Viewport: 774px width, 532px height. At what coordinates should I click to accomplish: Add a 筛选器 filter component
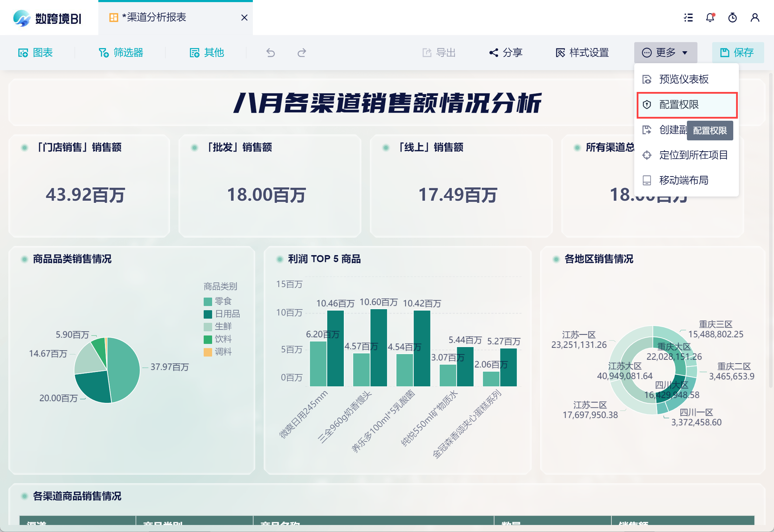click(x=121, y=53)
